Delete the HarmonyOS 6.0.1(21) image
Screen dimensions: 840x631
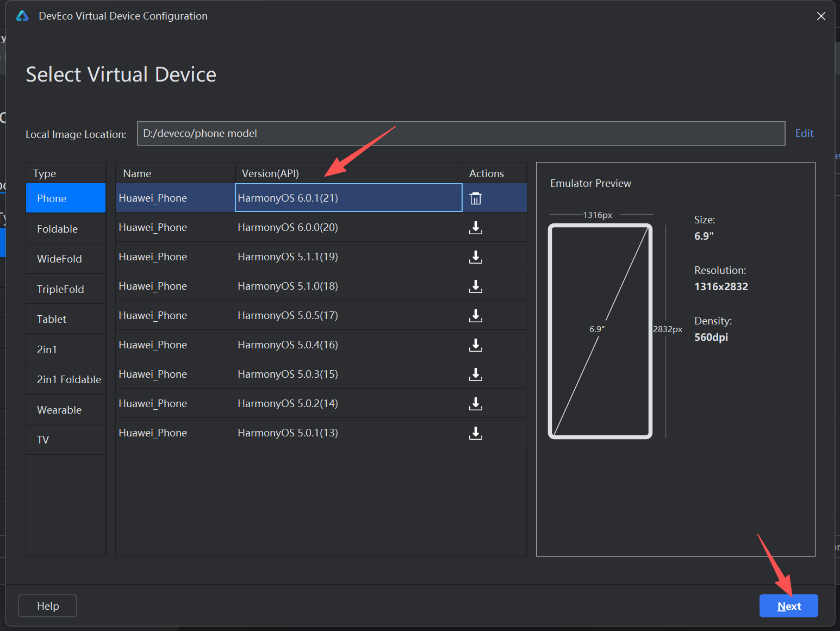coord(476,198)
